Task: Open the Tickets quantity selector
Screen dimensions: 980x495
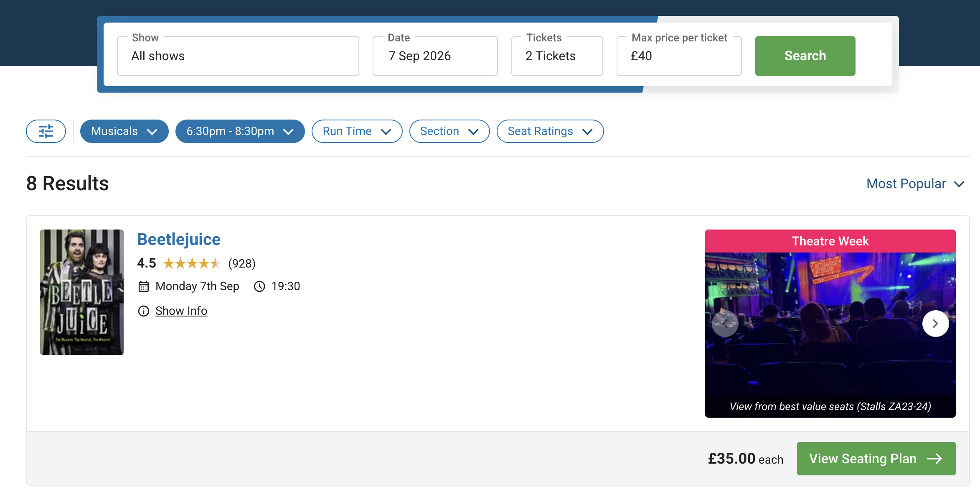Action: 557,56
